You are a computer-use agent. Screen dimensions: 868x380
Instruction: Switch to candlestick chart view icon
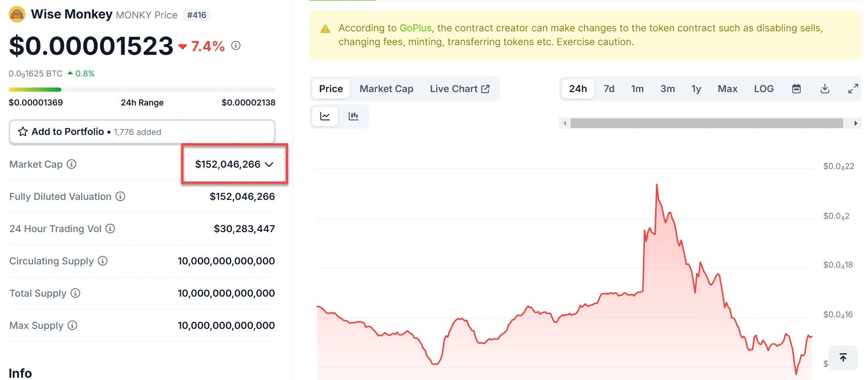[x=354, y=116]
